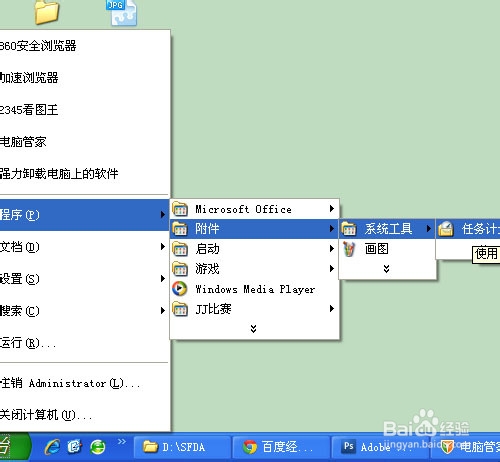
Task: Expand more 附件 items chevron
Action: (387, 269)
